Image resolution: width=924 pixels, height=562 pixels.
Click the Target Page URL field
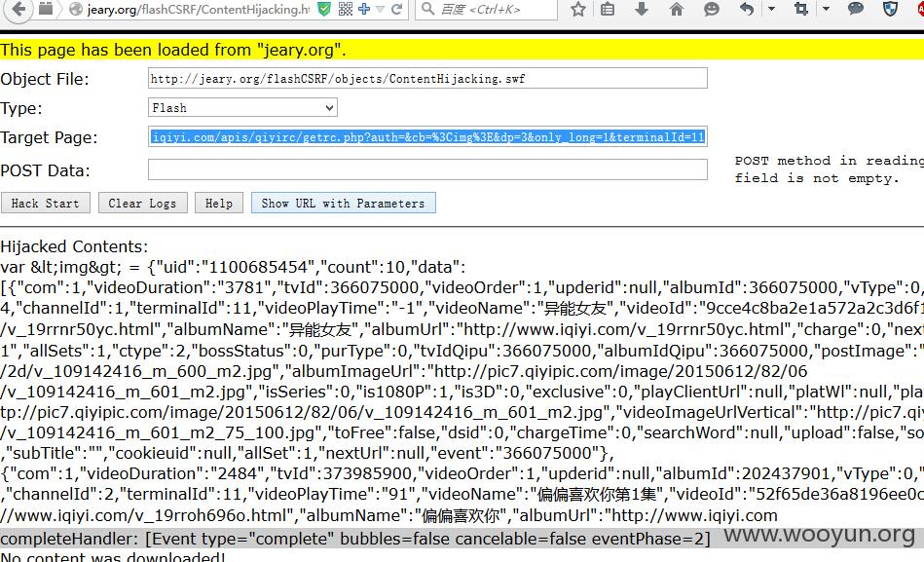click(427, 136)
